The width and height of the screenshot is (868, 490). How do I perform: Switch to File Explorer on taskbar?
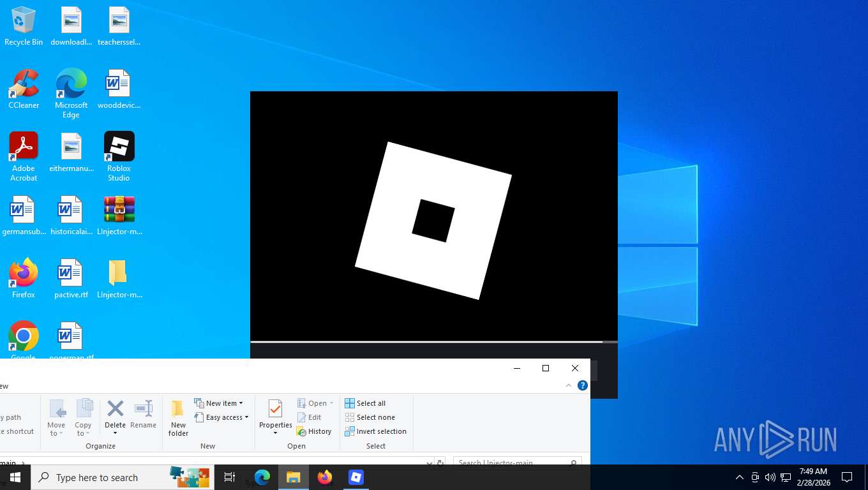[294, 477]
